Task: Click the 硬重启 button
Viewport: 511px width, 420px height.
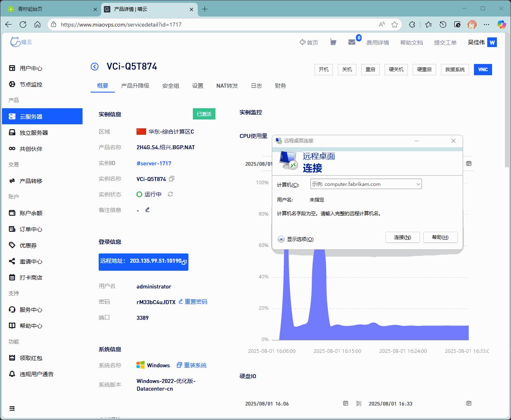Action: point(424,70)
